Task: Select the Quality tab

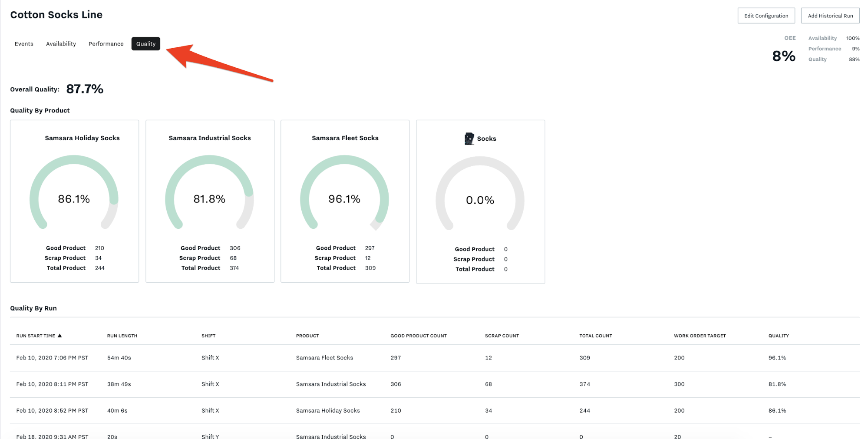Action: click(x=146, y=44)
